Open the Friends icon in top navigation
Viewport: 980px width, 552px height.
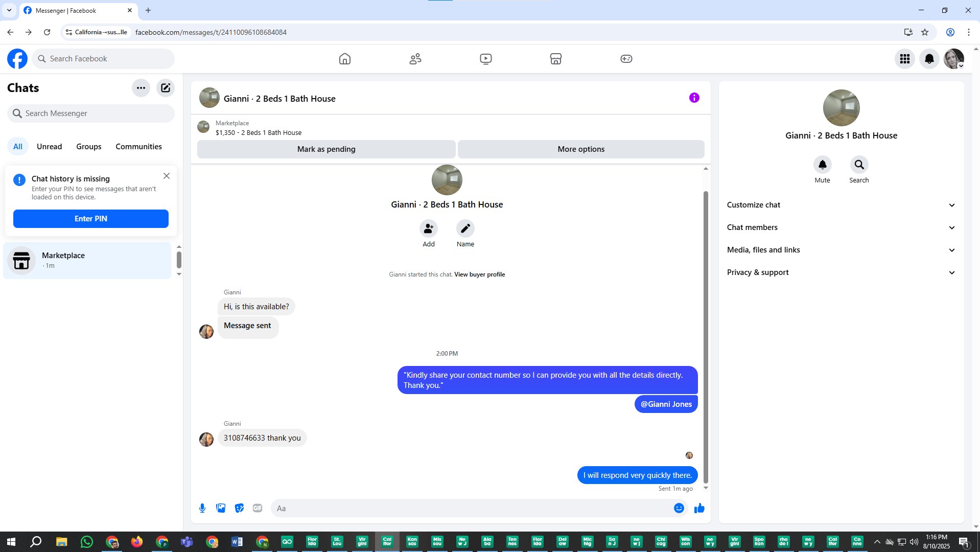415,59
